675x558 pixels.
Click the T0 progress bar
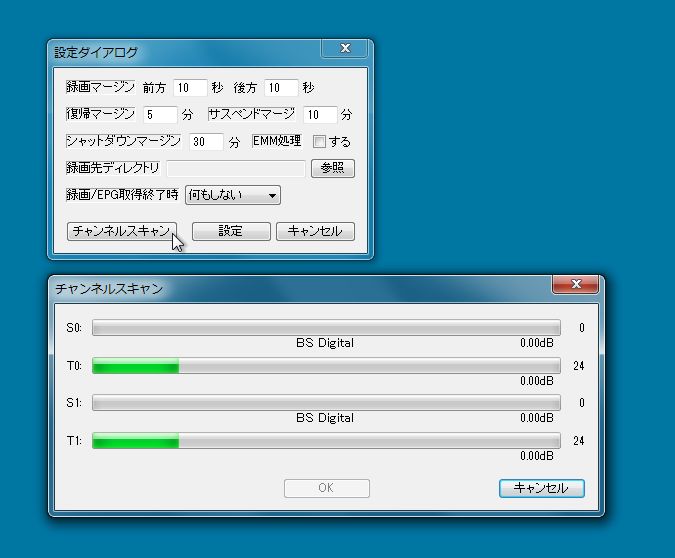click(x=326, y=366)
